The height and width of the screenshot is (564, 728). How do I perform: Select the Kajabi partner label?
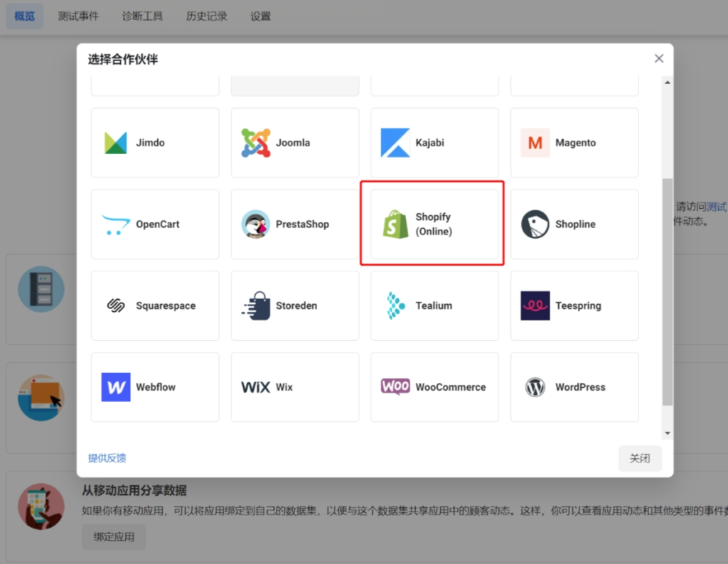point(430,143)
